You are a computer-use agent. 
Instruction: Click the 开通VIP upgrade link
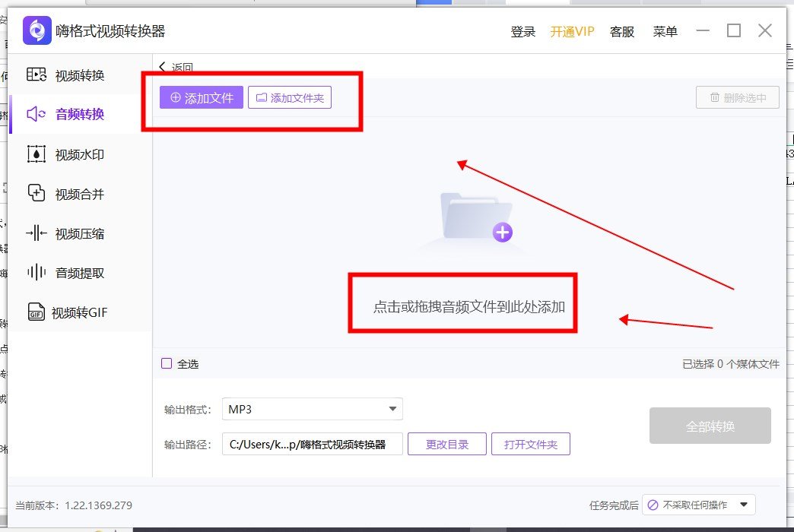click(x=571, y=32)
